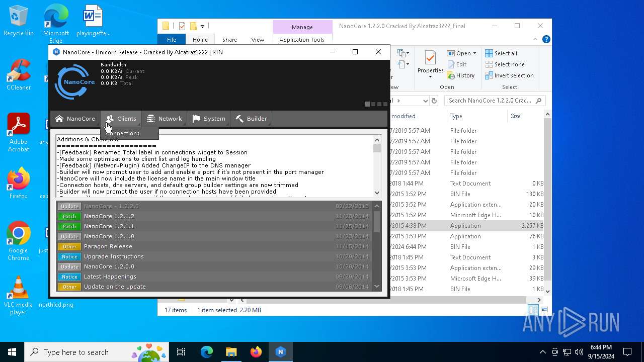The image size is (644, 362).
Task: Expand the Open button dropdown arrow
Action: [x=474, y=53]
